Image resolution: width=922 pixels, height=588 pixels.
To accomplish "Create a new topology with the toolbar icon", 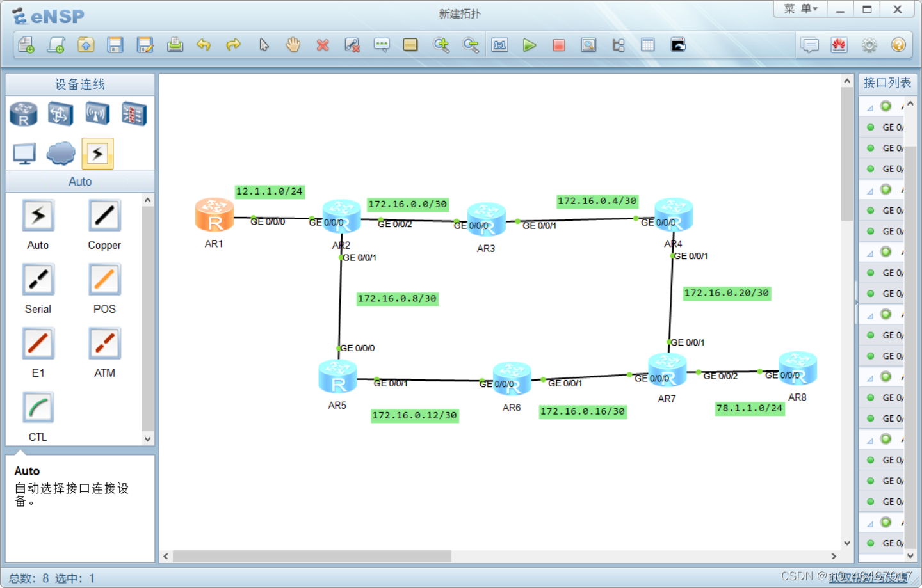I will pyautogui.click(x=26, y=45).
